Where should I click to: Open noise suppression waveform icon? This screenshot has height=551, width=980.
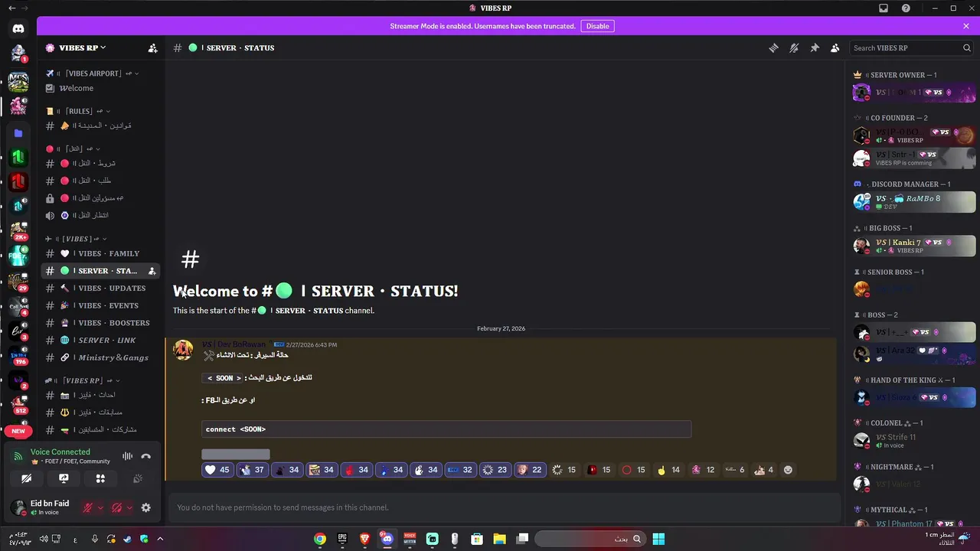[127, 456]
